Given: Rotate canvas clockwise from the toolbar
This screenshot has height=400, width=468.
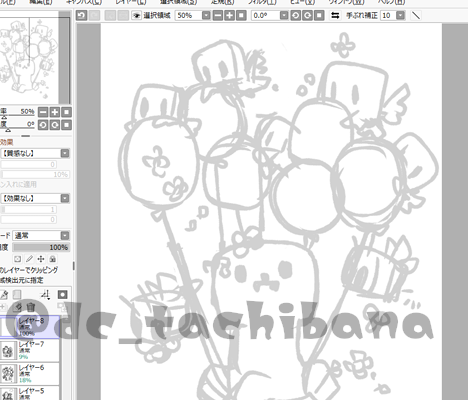Looking at the screenshot, I should click(307, 15).
